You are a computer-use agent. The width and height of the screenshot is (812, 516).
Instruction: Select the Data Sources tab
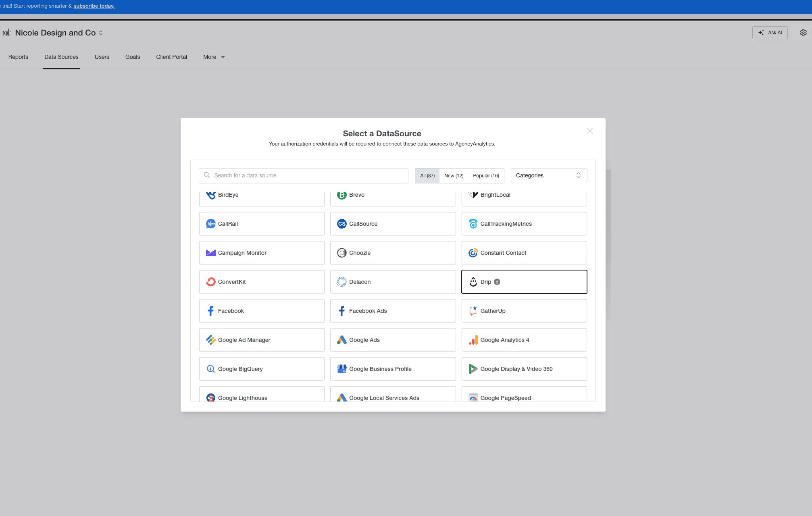click(x=61, y=57)
